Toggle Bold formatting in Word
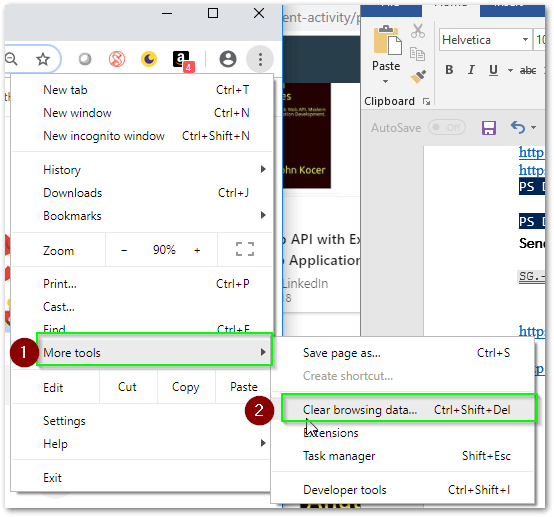The height and width of the screenshot is (517, 554). coord(449,70)
